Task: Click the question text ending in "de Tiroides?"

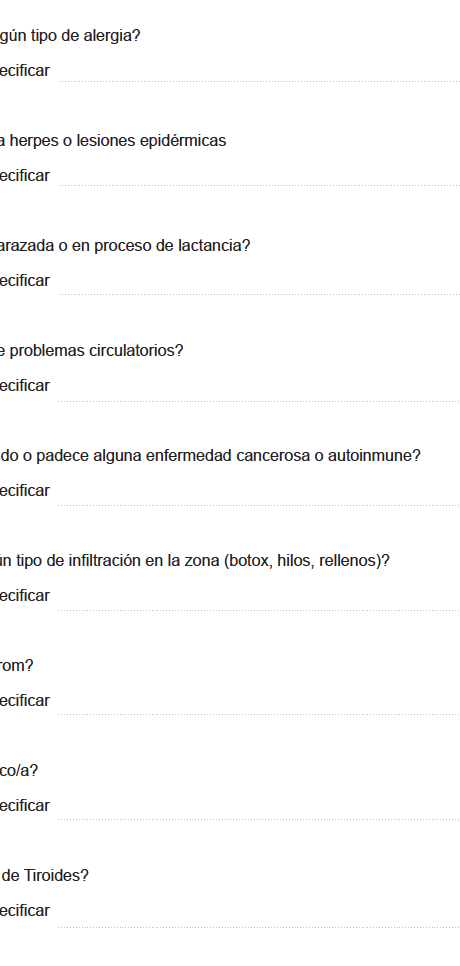Action: [x=44, y=875]
